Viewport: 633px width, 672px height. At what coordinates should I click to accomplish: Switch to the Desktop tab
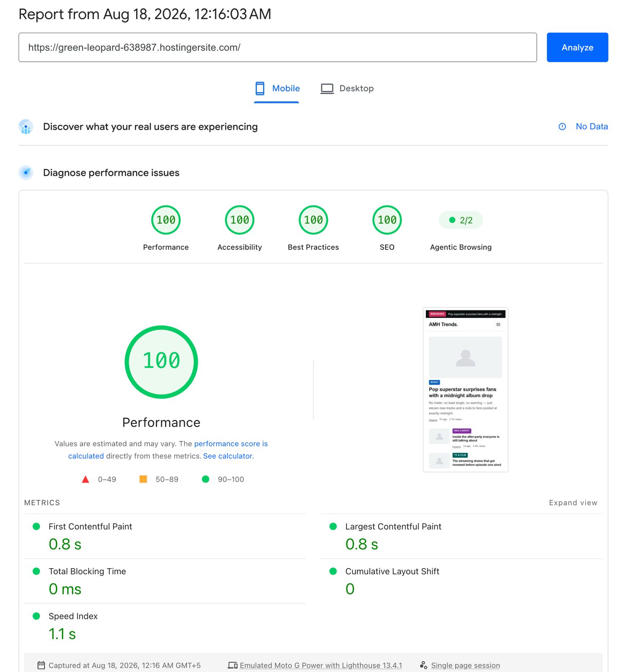(x=347, y=89)
